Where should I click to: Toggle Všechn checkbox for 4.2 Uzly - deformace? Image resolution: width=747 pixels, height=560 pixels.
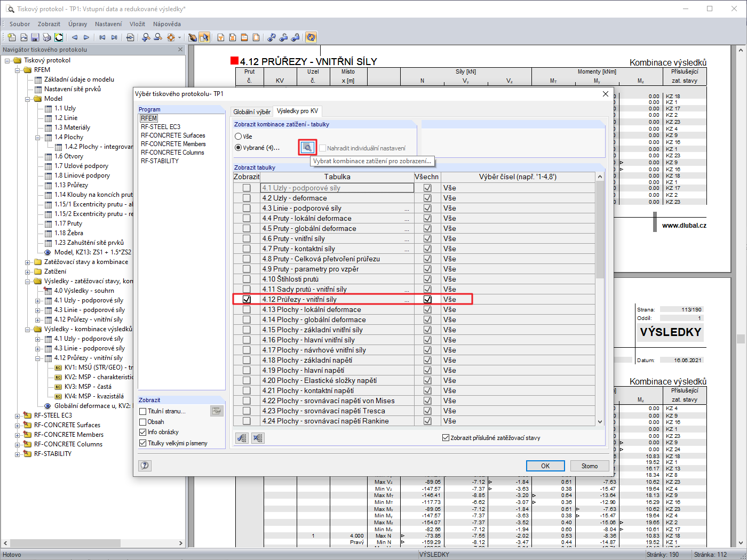click(x=427, y=198)
